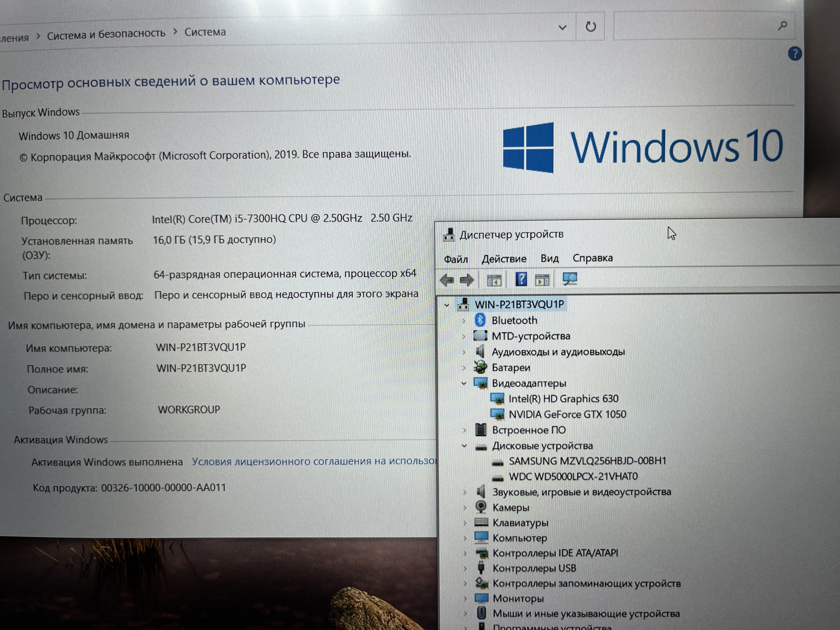
Task: Click the Bluetooth category icon
Action: pos(480,320)
